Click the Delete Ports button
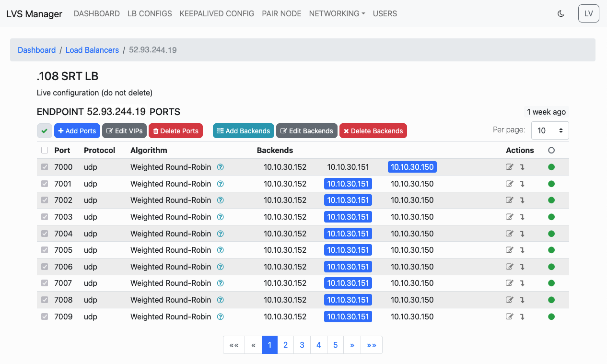 coord(175,130)
